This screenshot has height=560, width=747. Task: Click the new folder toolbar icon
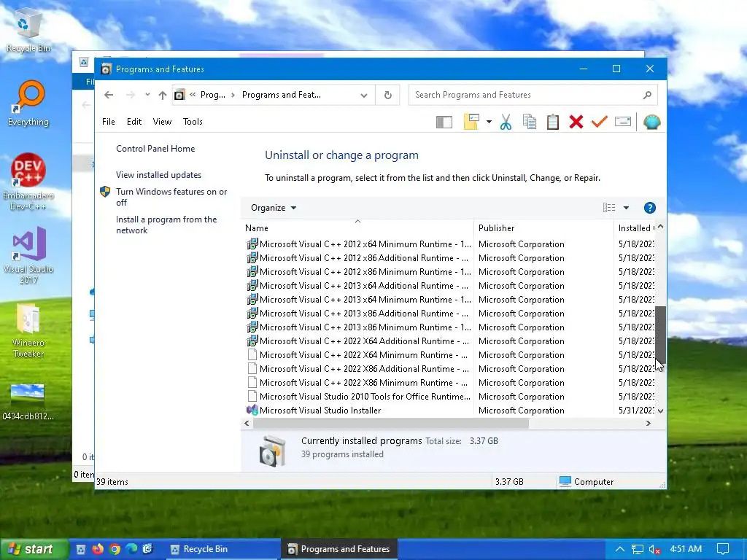tap(471, 122)
